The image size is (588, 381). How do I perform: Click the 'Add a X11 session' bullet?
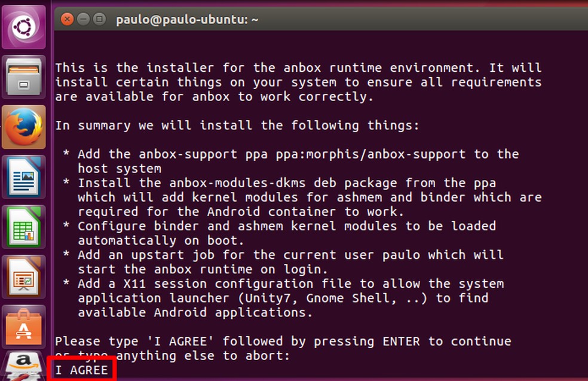pos(291,284)
